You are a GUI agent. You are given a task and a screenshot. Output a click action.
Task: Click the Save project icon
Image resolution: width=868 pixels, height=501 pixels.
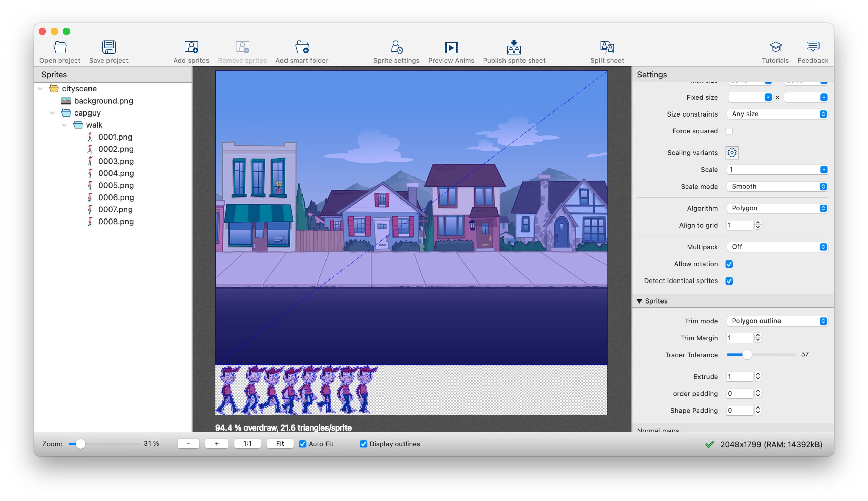pyautogui.click(x=108, y=47)
